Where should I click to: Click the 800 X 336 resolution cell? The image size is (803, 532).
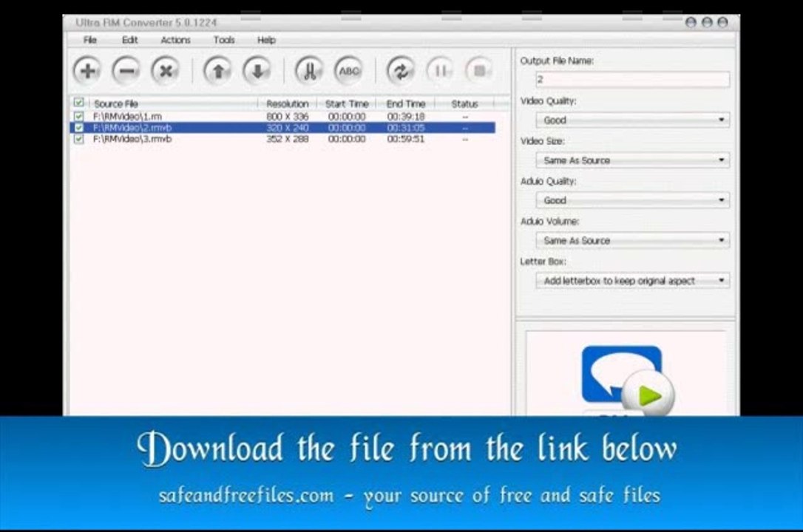(x=288, y=117)
